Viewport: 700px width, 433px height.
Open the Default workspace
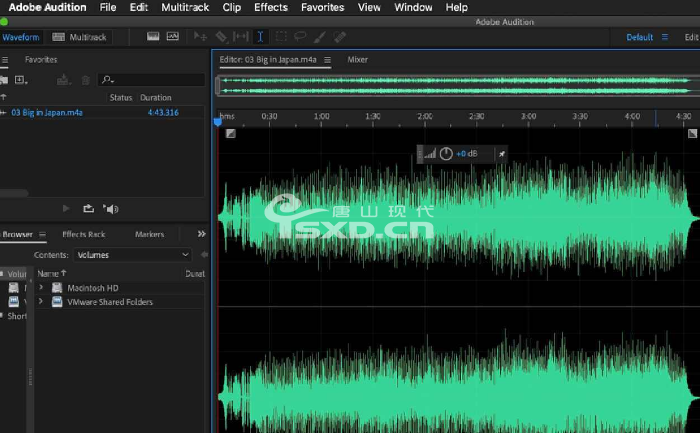click(x=639, y=37)
